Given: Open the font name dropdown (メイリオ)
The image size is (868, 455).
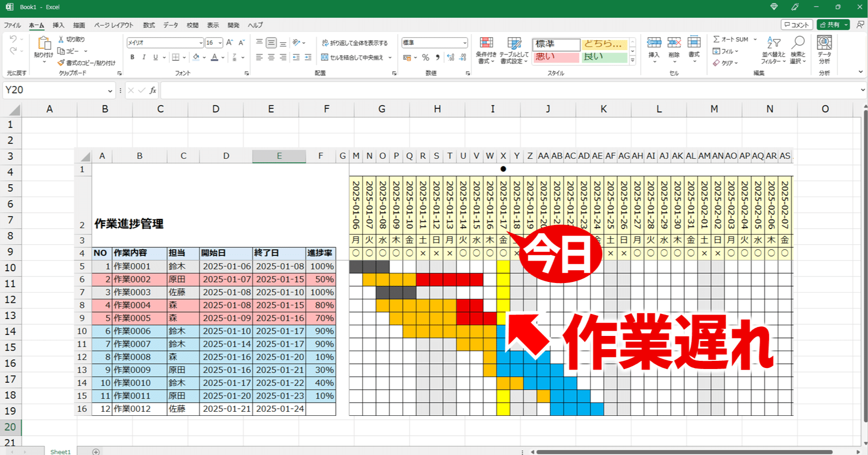Looking at the screenshot, I should (x=200, y=43).
